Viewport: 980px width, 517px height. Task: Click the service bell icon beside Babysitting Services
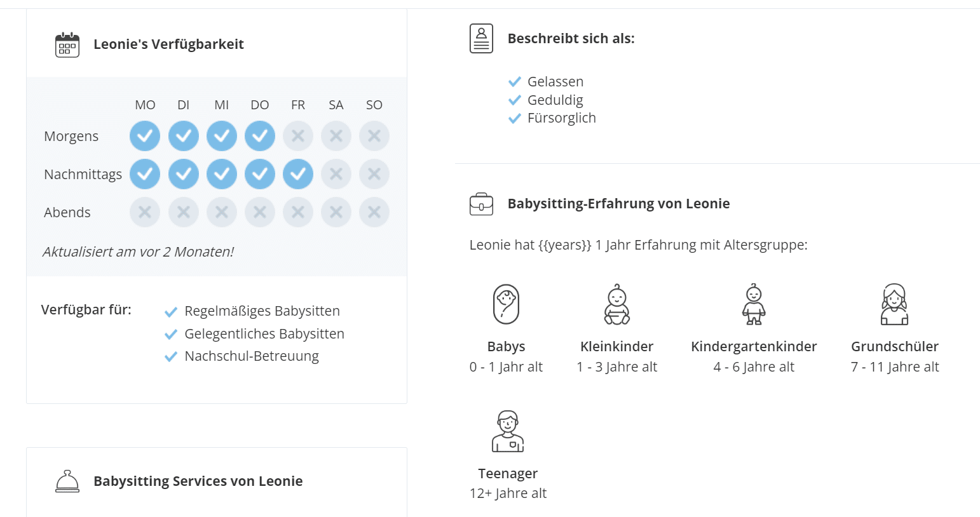[67, 481]
